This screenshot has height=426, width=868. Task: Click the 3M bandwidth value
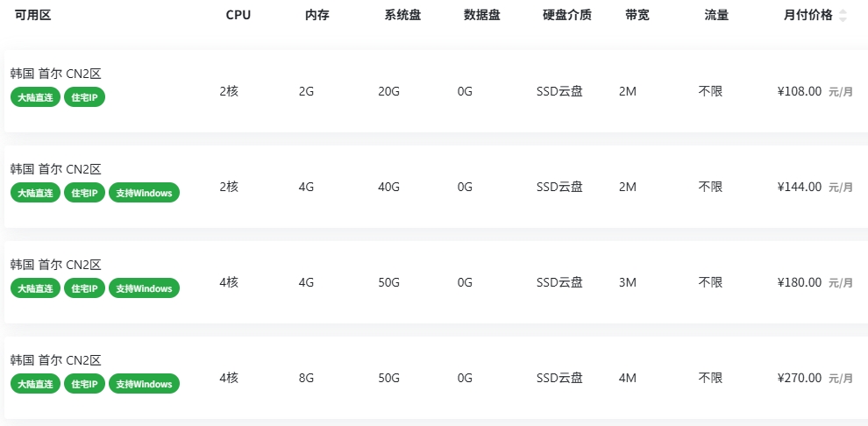627,282
